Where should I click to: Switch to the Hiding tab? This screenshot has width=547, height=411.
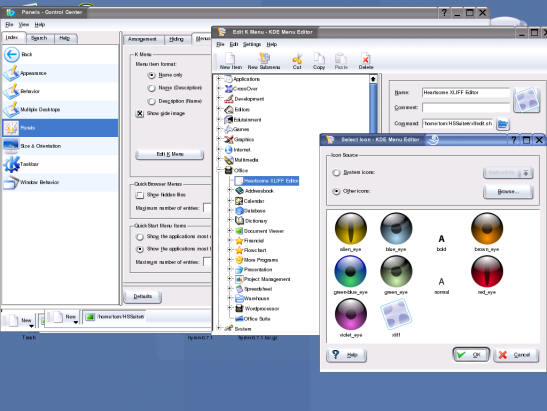(177, 39)
